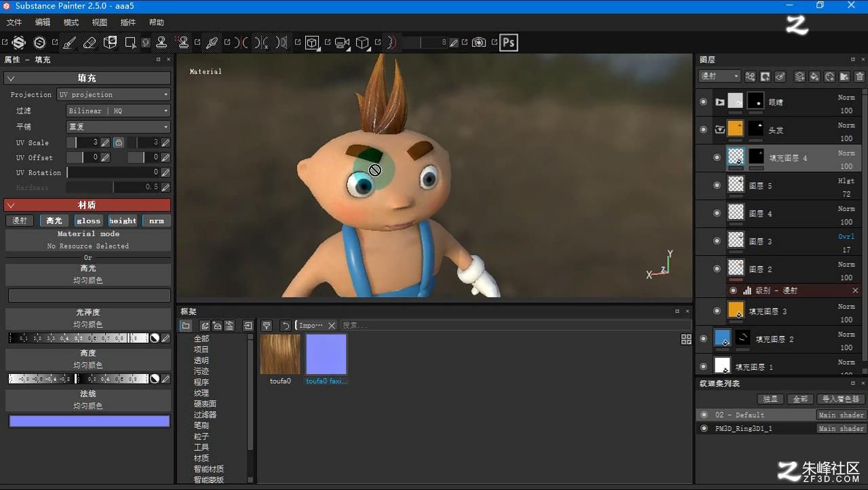Screen dimensions: 868x490
Task: Click the shelf import resources icon
Action: [248, 326]
